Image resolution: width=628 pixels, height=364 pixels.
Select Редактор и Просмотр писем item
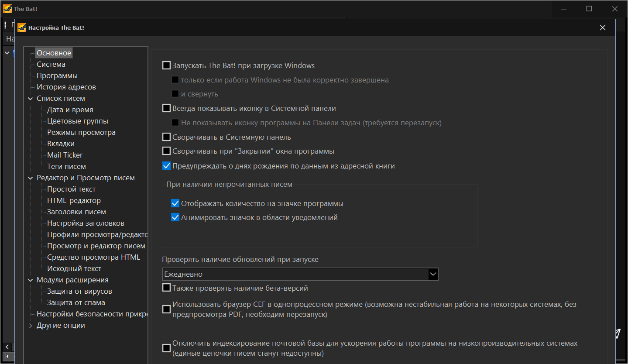pos(86,178)
